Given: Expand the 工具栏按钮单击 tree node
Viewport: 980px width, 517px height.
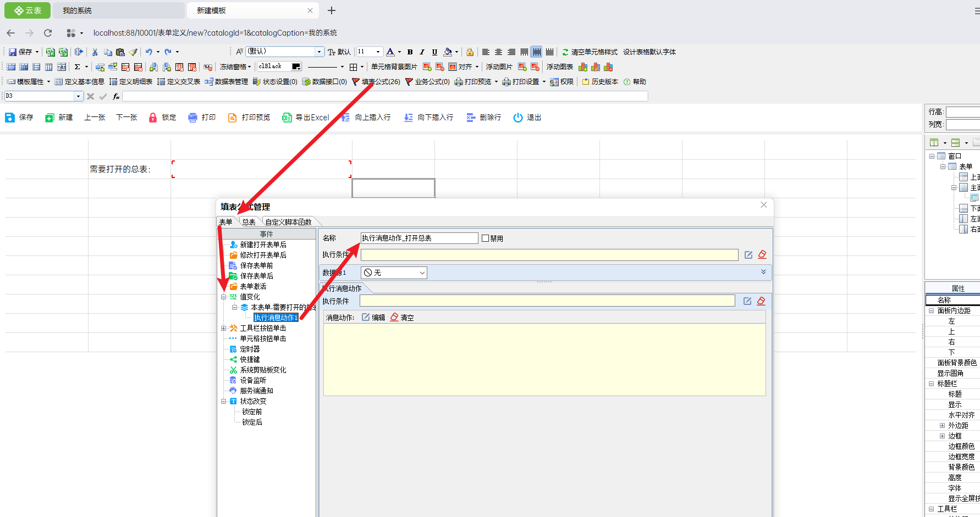Looking at the screenshot, I should [224, 329].
